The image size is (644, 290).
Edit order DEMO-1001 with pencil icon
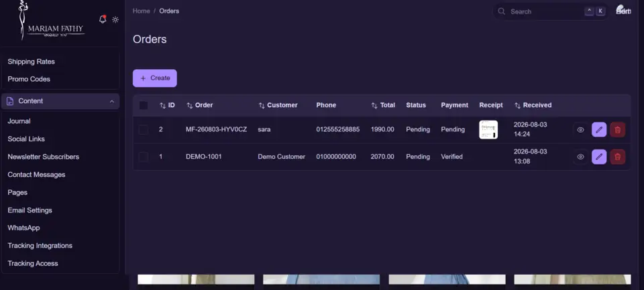point(599,157)
